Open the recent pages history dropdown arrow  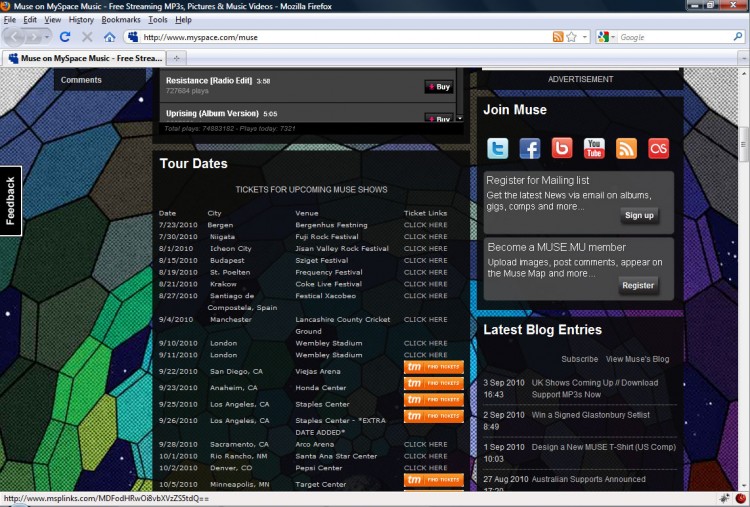pyautogui.click(x=47, y=37)
